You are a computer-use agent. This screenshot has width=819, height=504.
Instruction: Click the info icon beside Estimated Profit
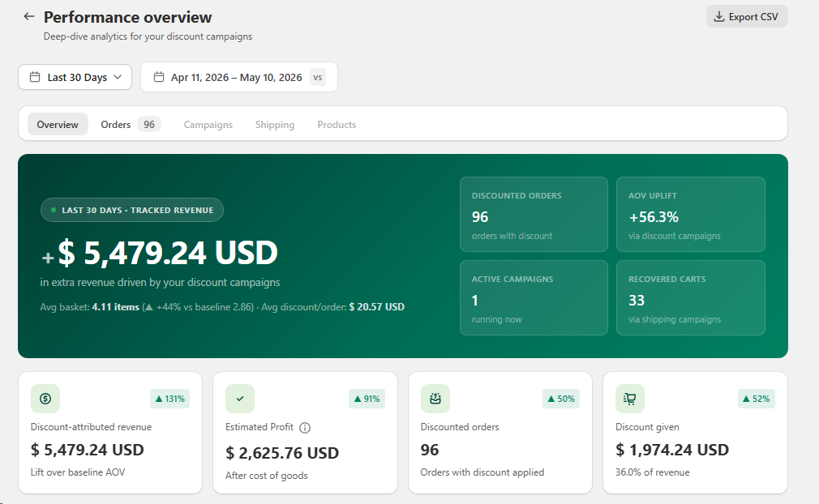click(x=305, y=428)
